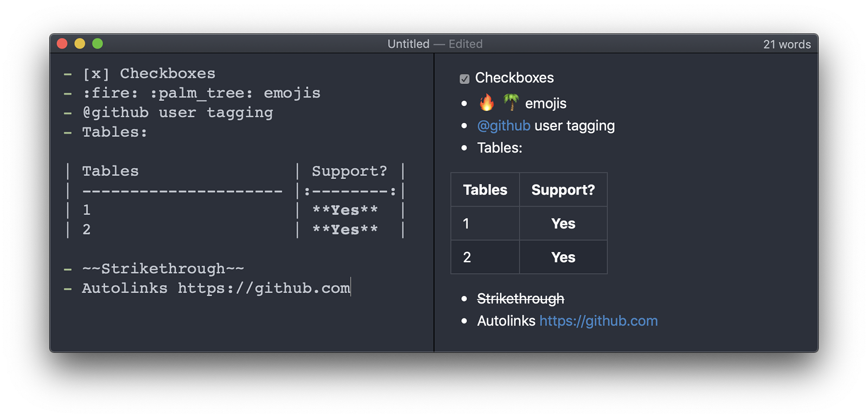Toggle the rendered Checkboxes checkbox
This screenshot has width=868, height=418.
(464, 79)
